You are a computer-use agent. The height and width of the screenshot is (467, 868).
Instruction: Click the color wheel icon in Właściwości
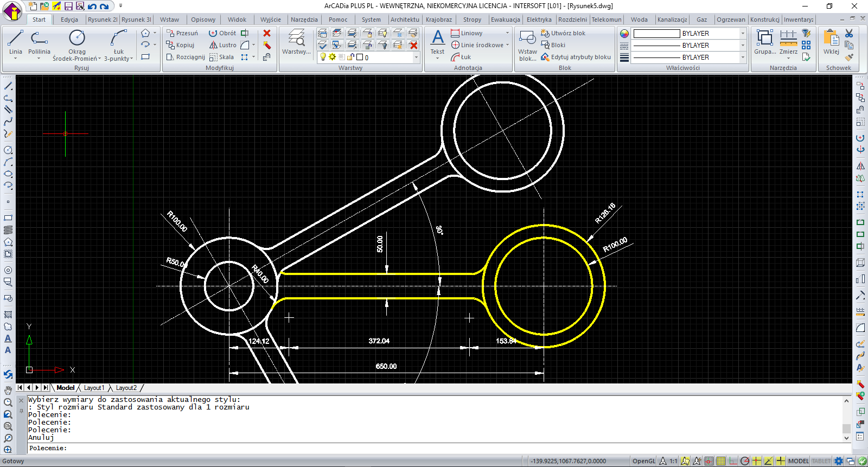[624, 34]
